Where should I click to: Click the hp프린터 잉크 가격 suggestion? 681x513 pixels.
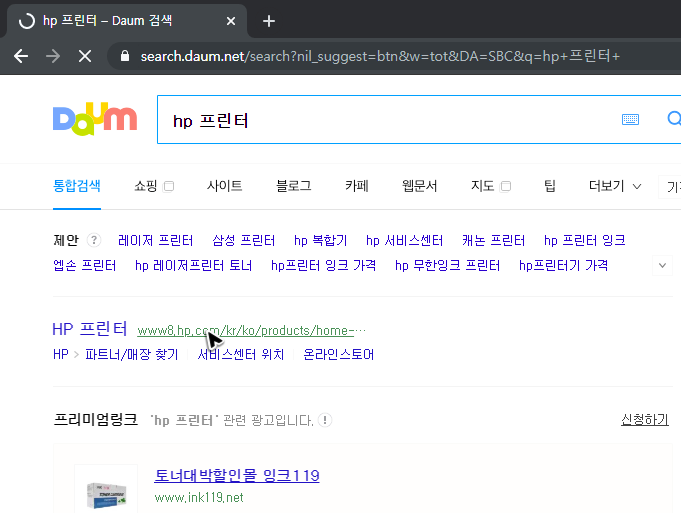(x=324, y=265)
